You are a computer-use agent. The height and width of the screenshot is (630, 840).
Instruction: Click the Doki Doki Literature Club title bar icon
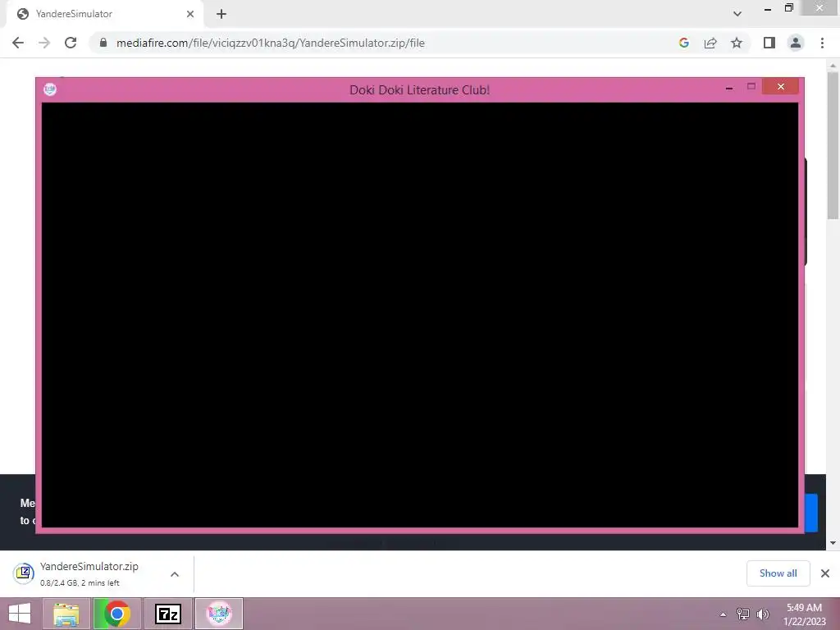coord(50,89)
